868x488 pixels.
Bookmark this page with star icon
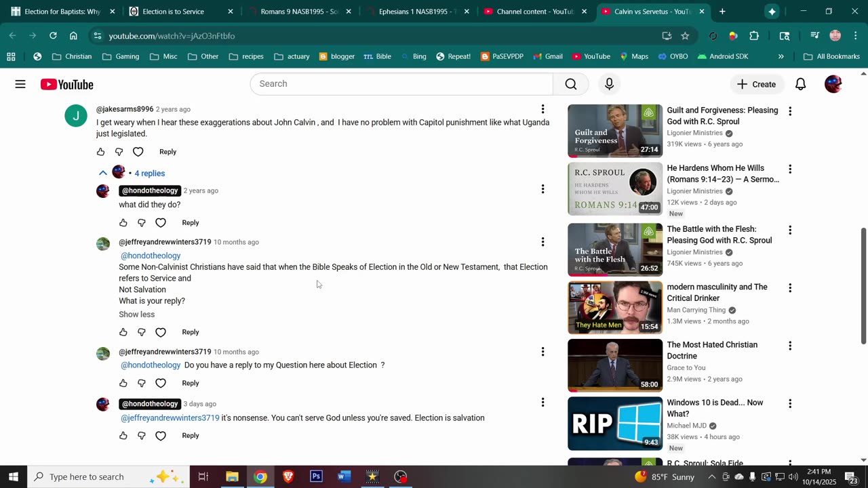685,36
